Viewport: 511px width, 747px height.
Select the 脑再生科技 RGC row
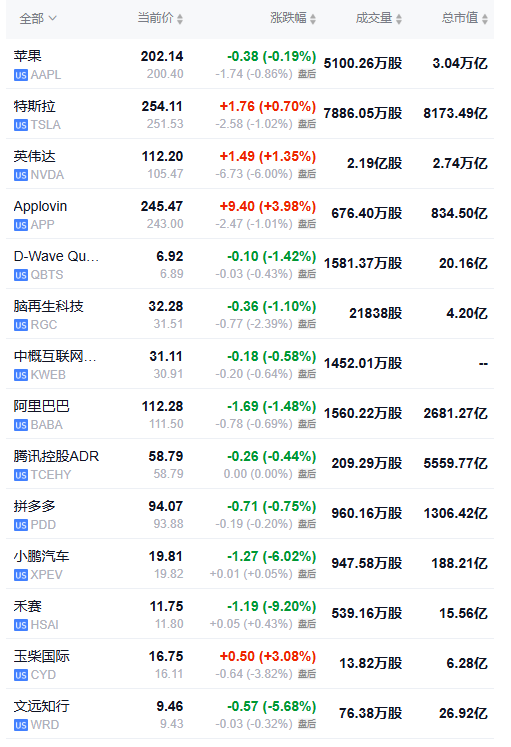(x=250, y=314)
